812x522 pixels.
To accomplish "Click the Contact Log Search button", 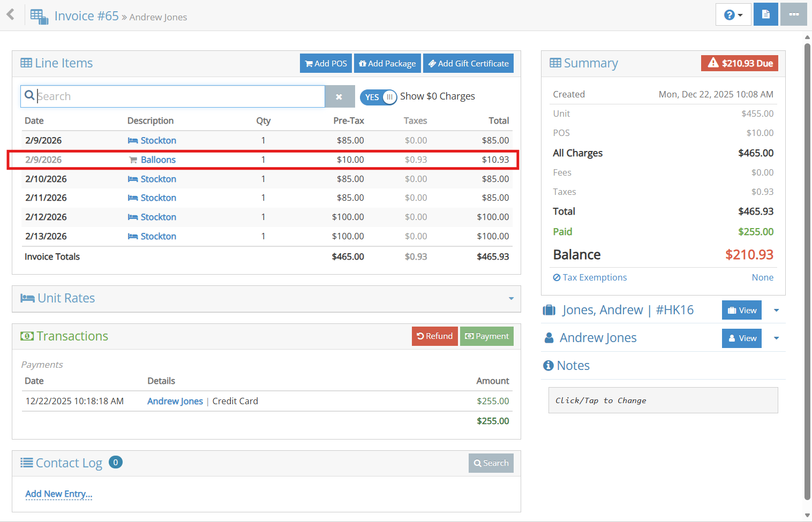I will (x=491, y=463).
